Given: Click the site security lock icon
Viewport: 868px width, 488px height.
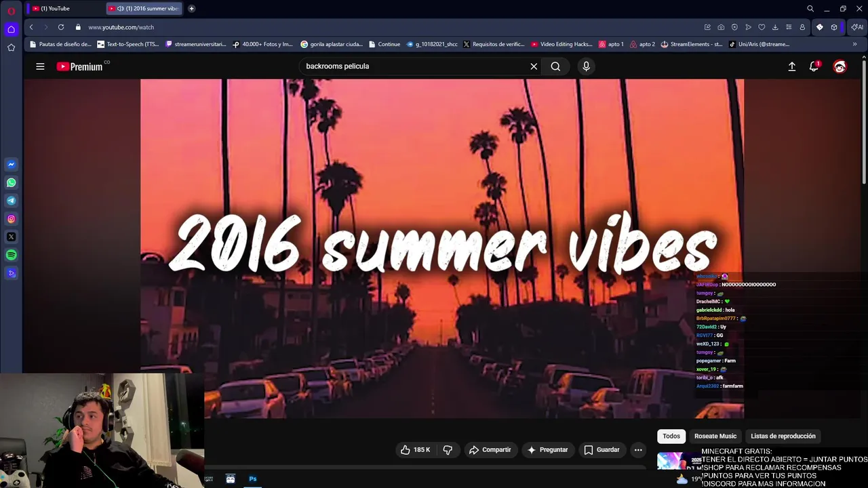Looking at the screenshot, I should point(78,27).
